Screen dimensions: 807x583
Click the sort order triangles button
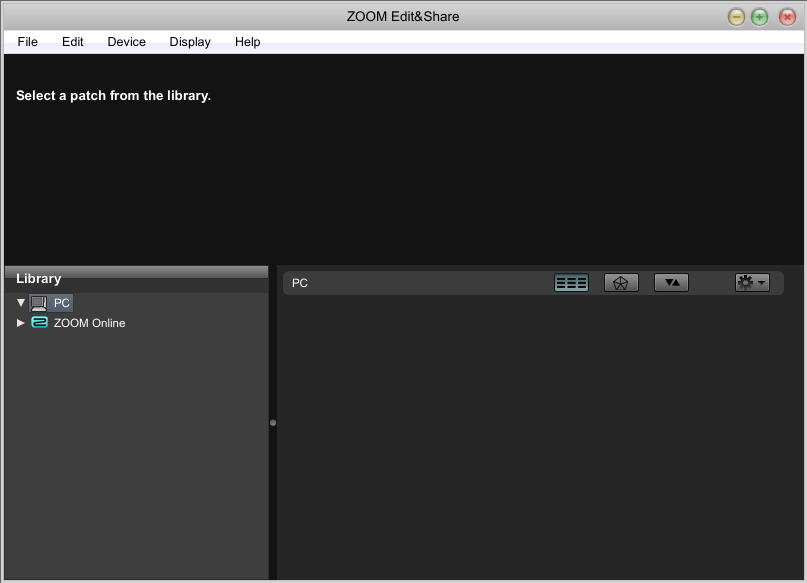(671, 283)
